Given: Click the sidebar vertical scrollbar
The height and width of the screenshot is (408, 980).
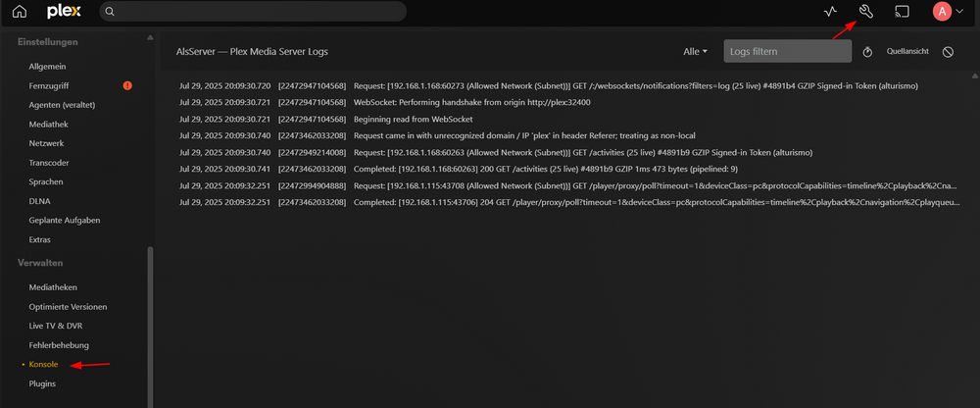Looking at the screenshot, I should click(150, 327).
